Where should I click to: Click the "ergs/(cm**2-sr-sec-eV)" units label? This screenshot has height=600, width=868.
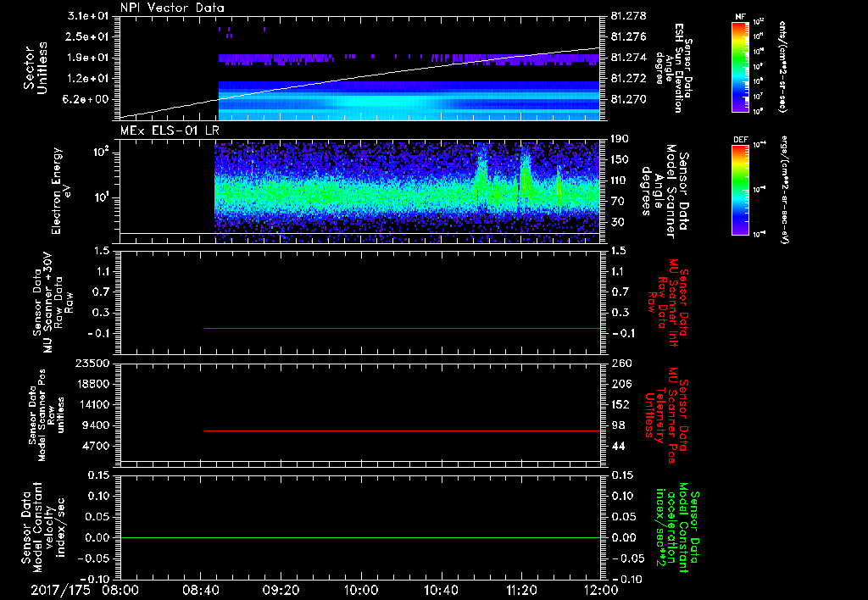[784, 190]
